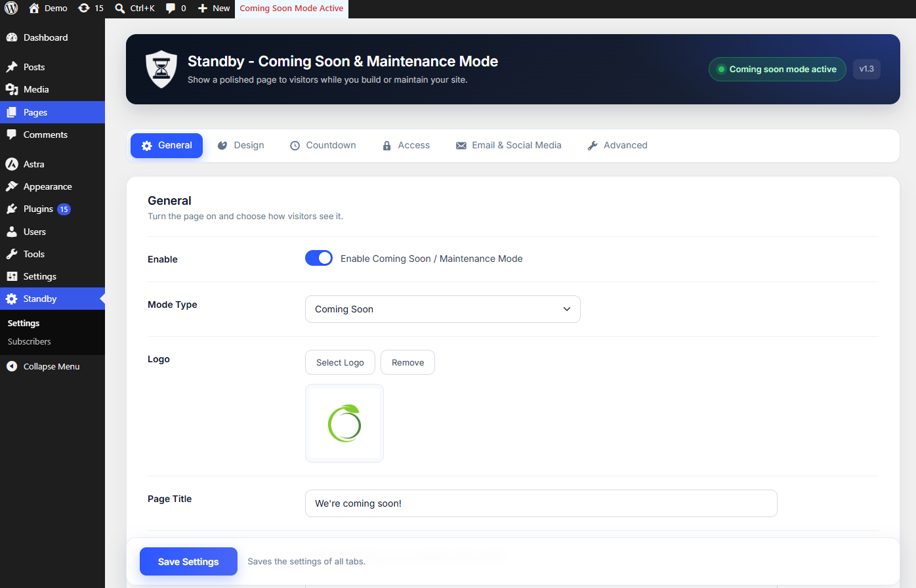Click 'Saves the settings of all tabs.' text
This screenshot has height=588, width=916.
pyautogui.click(x=306, y=562)
